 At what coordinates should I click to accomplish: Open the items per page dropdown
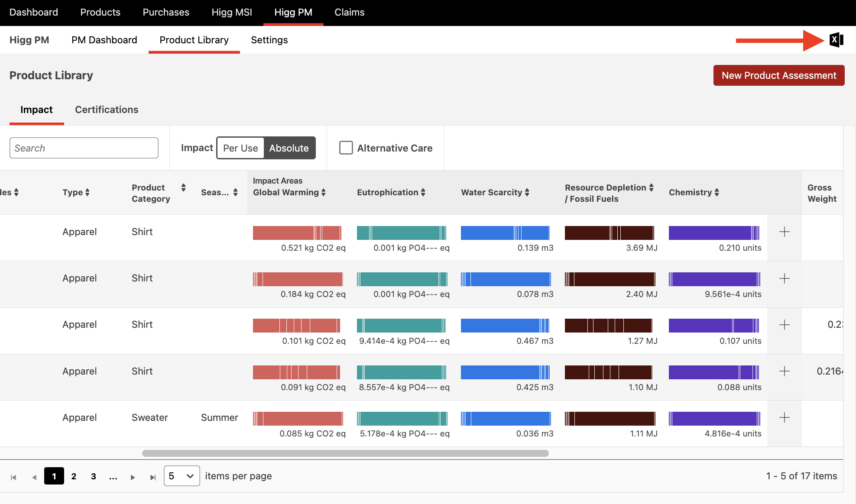pyautogui.click(x=182, y=476)
